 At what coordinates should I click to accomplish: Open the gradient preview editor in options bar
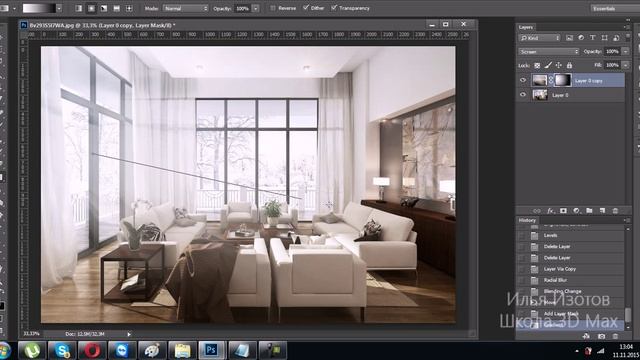click(39, 8)
